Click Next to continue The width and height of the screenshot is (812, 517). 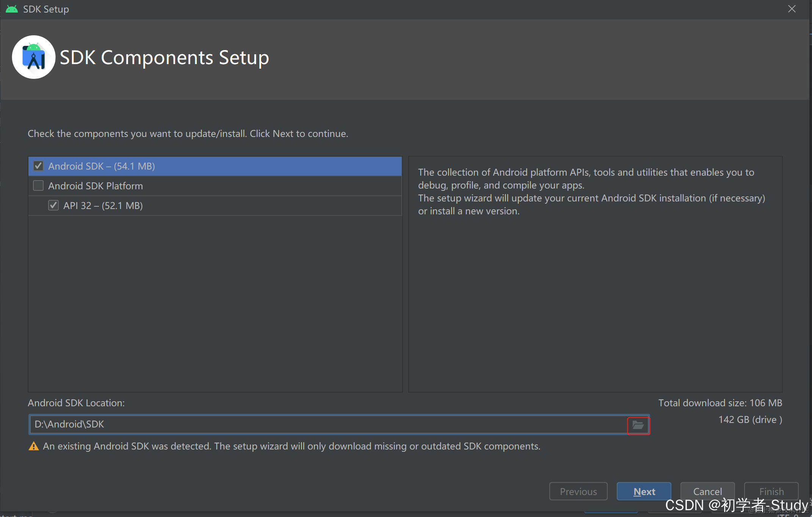[x=644, y=492]
